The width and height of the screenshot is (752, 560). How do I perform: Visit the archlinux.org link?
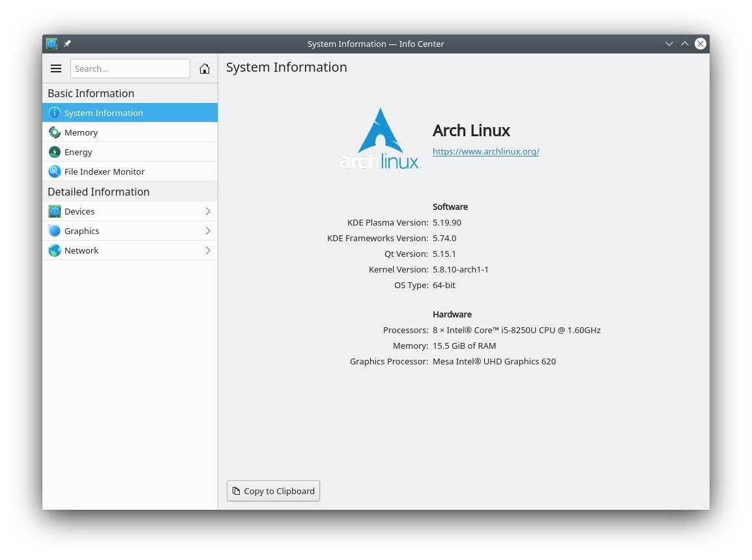click(486, 152)
